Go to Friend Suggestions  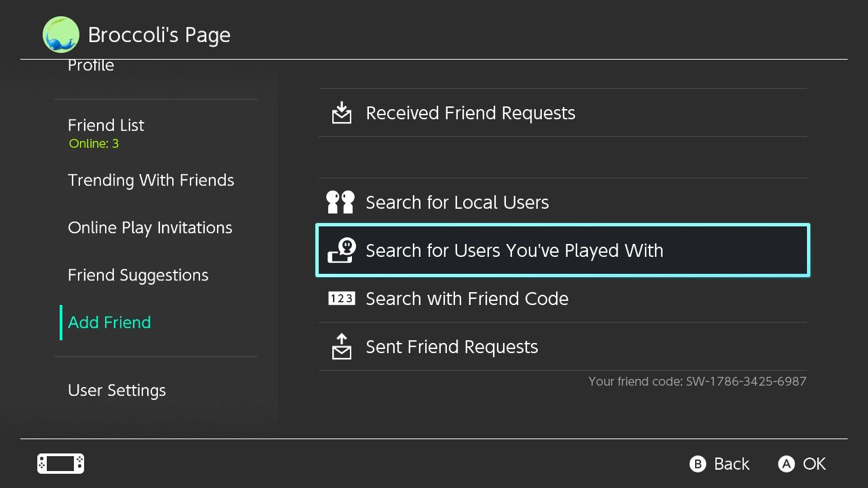coord(138,275)
